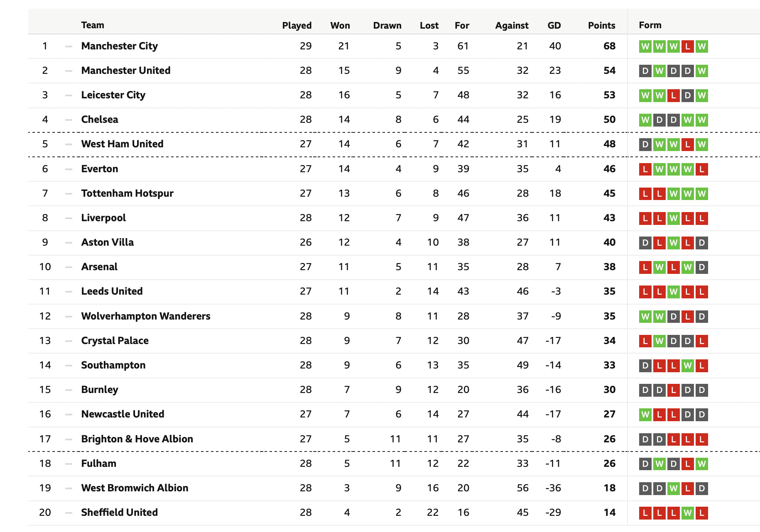Click Leicester City's red L form badge
760x532 pixels.
(674, 95)
